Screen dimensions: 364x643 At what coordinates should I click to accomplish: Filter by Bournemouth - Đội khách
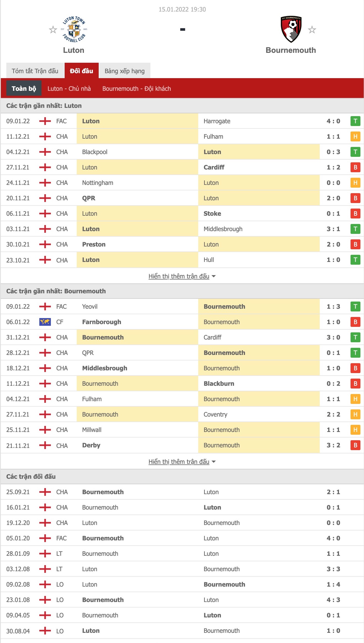(x=137, y=89)
